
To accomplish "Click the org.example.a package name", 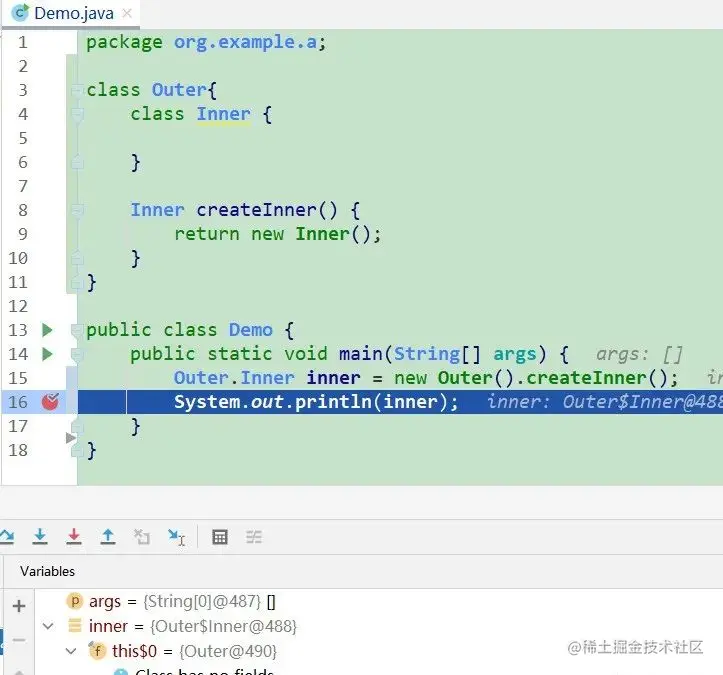I will click(x=245, y=42).
